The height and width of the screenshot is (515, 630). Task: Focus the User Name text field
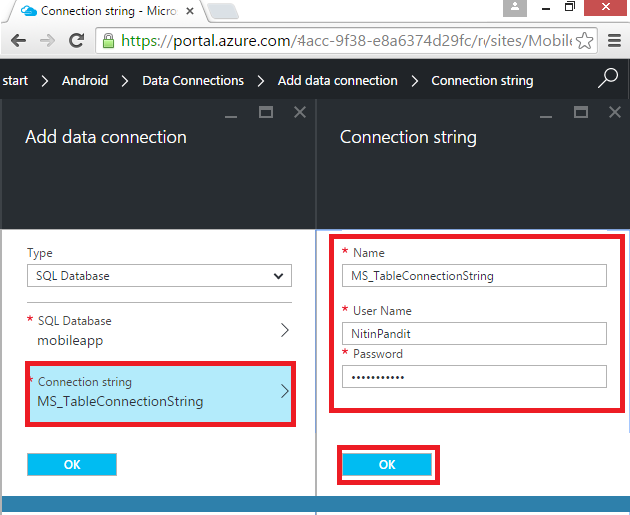coord(474,334)
